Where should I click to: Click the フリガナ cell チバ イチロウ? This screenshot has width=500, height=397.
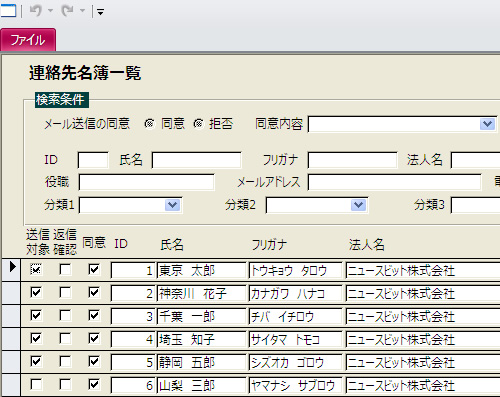296,316
